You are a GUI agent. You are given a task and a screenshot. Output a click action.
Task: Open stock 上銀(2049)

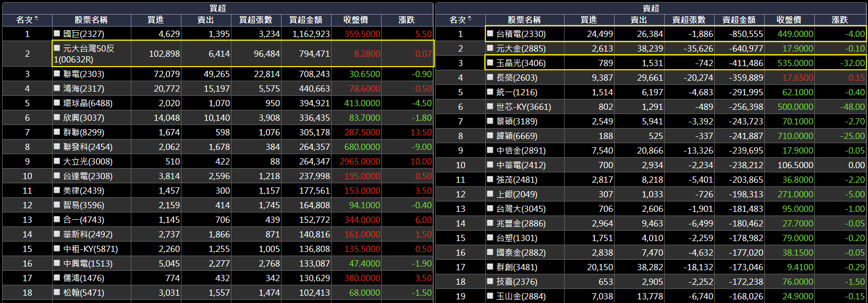tap(517, 194)
